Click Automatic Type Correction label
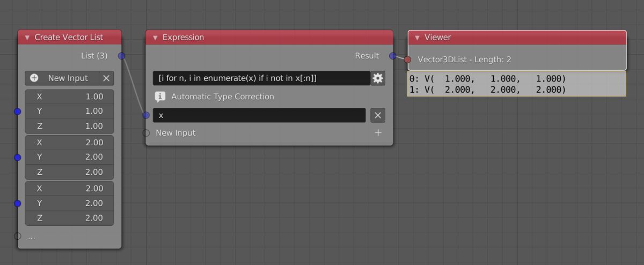644x265 pixels. click(223, 97)
